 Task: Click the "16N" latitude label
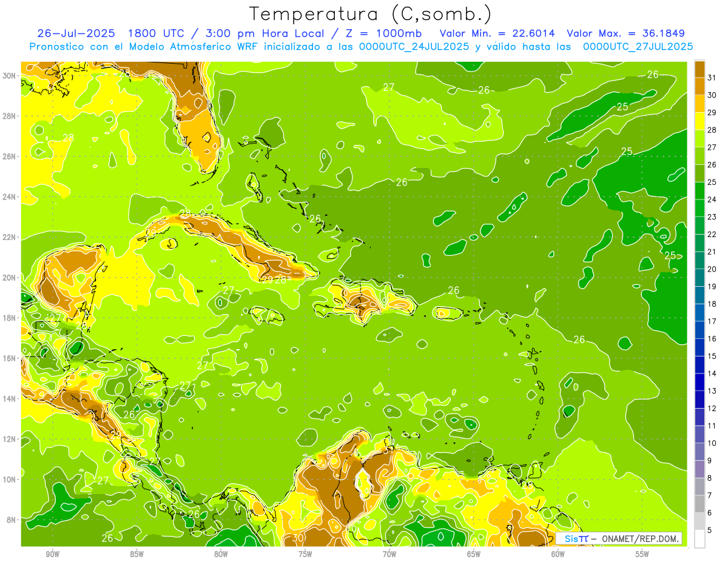[x=10, y=358]
